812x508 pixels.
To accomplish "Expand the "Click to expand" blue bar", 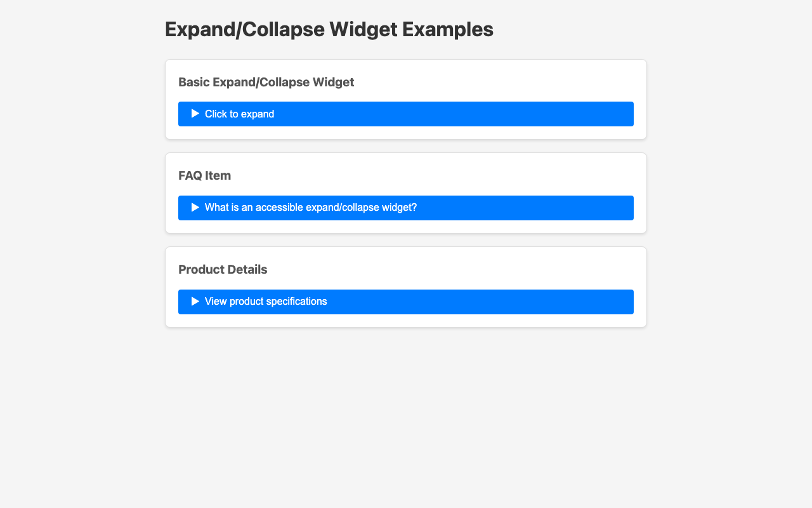I will [x=406, y=114].
